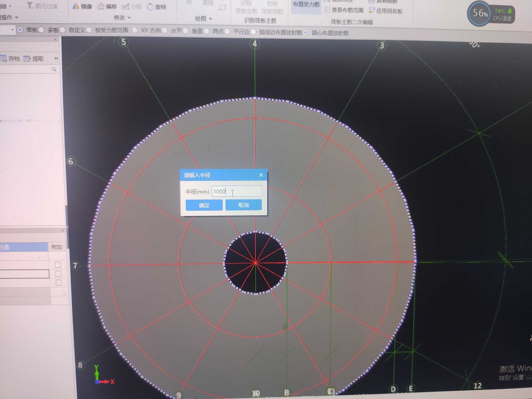Click the green leaf icon beside CPU temperature
This screenshot has height=399, width=532.
tap(510, 11)
